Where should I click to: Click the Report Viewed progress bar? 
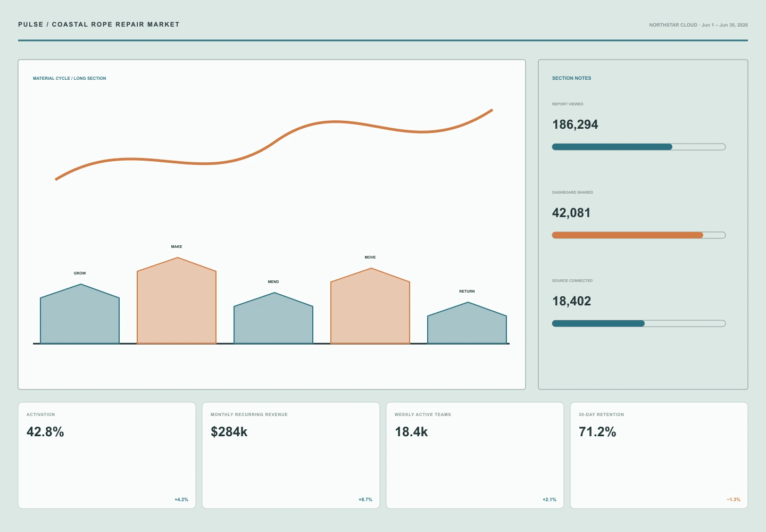point(639,147)
